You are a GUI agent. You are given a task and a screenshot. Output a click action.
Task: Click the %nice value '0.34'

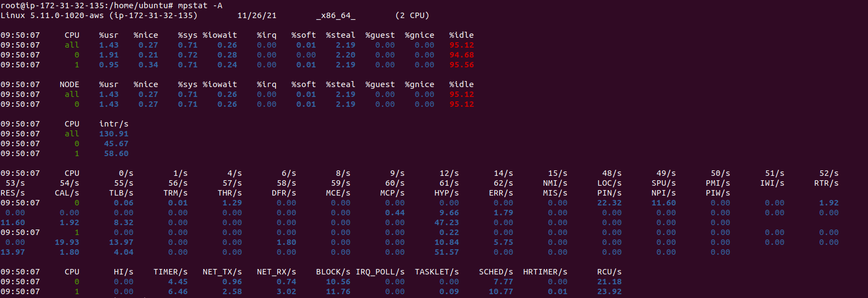149,65
